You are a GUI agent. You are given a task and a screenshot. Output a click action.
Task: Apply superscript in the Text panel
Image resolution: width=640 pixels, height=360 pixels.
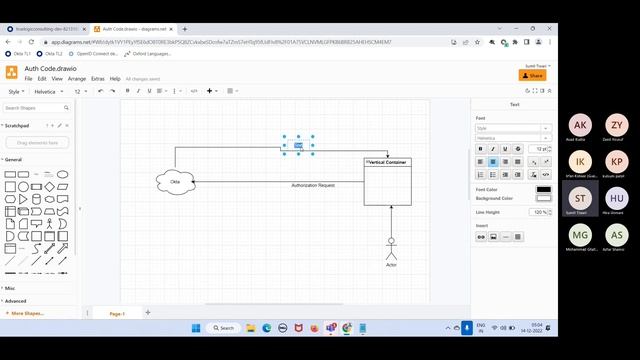546,162
